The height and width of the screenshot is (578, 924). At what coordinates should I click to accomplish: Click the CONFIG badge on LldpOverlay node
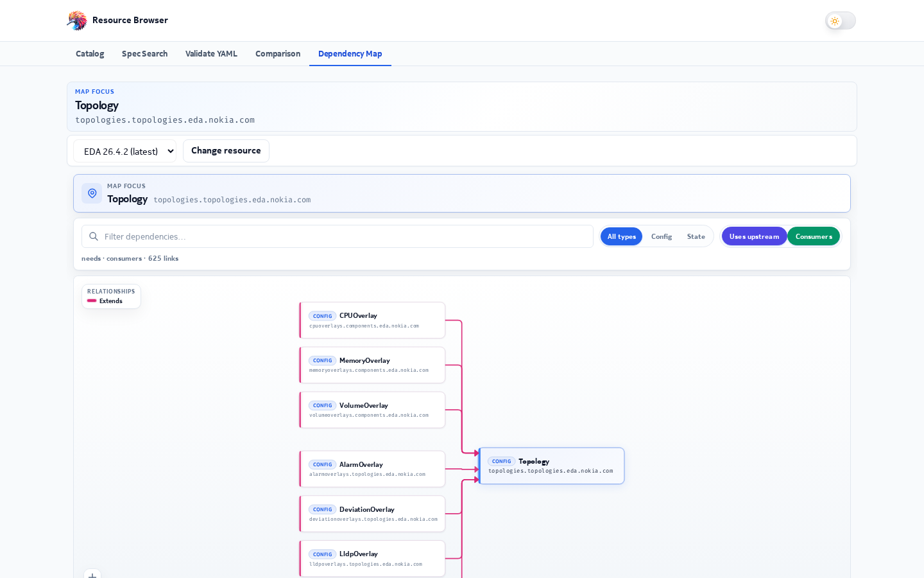coord(322,554)
